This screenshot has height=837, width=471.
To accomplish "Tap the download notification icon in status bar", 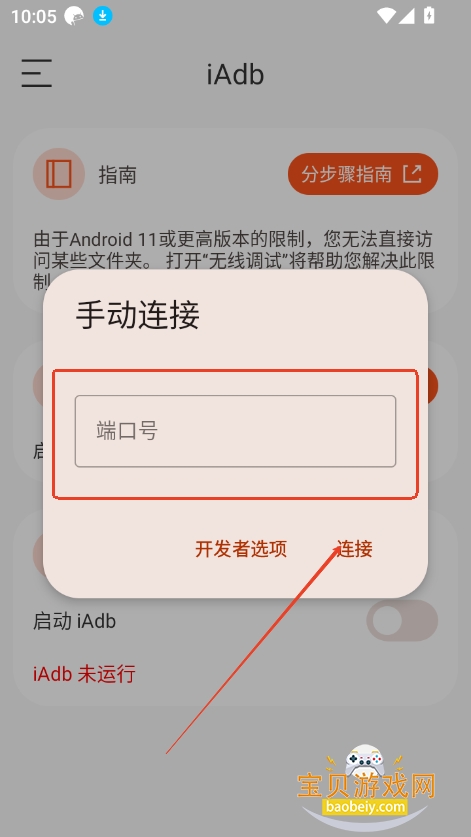I will 103,17.
